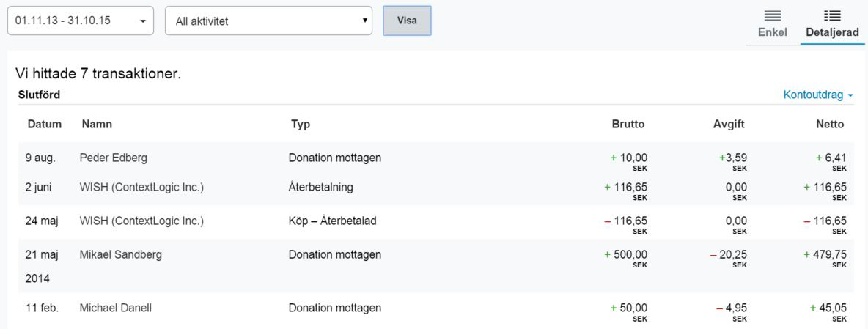
Task: Open the All aktivitet dropdown
Action: 269,21
